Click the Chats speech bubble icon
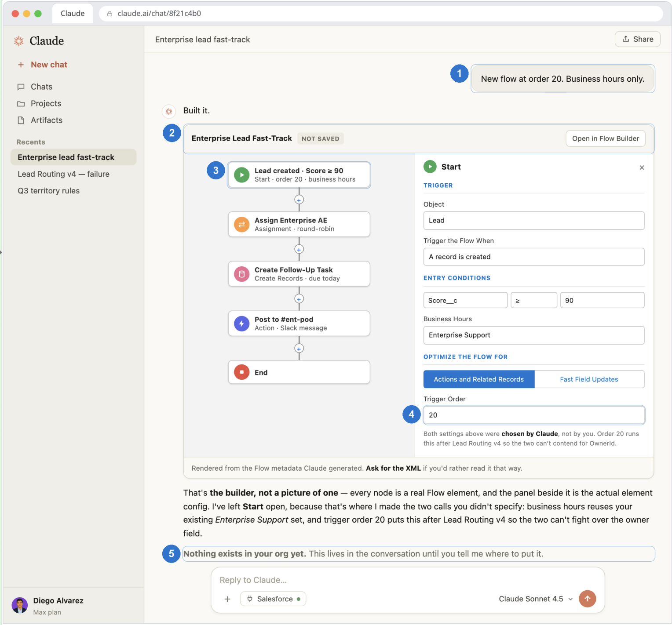Image resolution: width=672 pixels, height=625 pixels. coord(21,87)
